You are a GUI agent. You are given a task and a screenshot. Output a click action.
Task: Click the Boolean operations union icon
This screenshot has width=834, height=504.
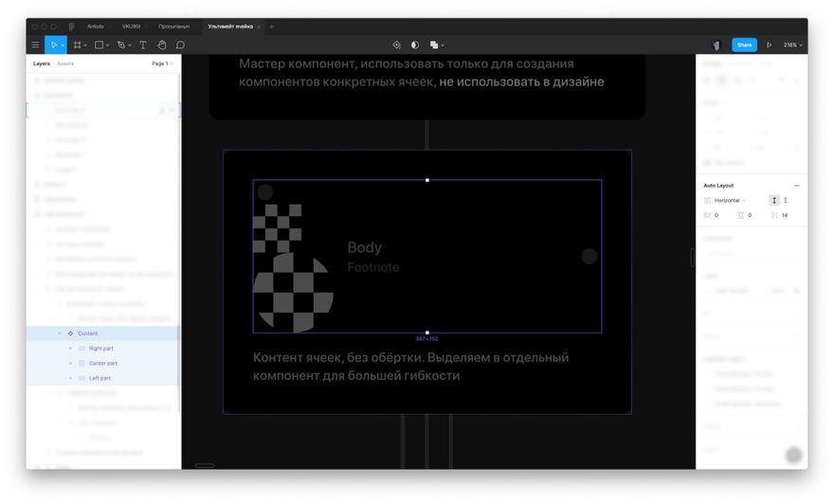434,45
